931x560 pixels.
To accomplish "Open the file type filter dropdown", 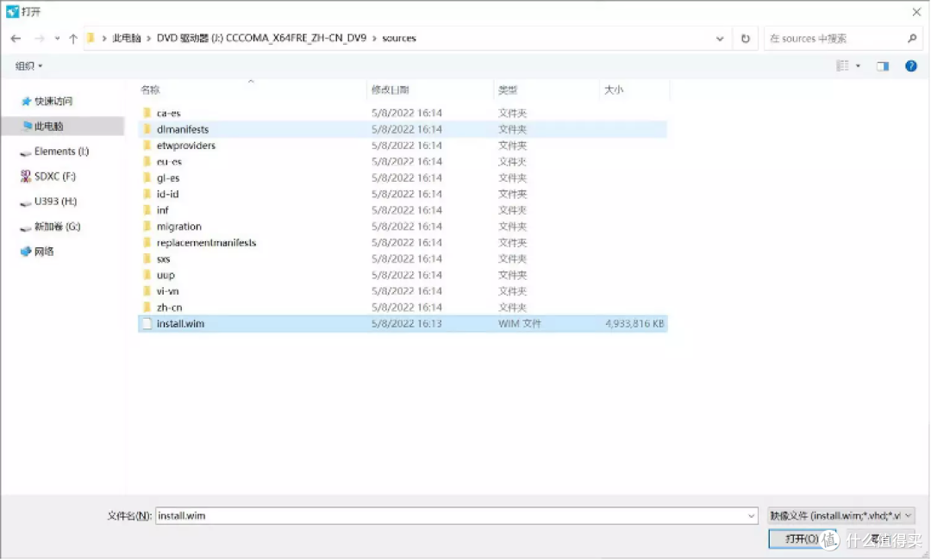I will [x=840, y=516].
